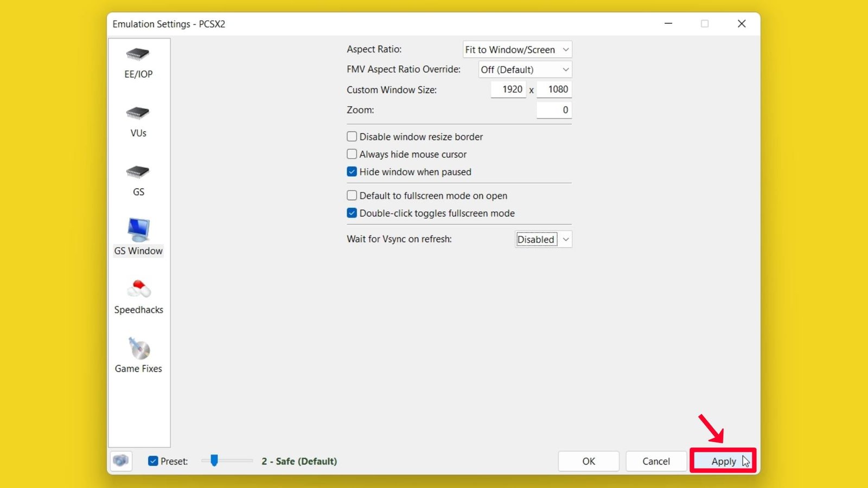Click the Apply button
The image size is (868, 488).
point(723,461)
